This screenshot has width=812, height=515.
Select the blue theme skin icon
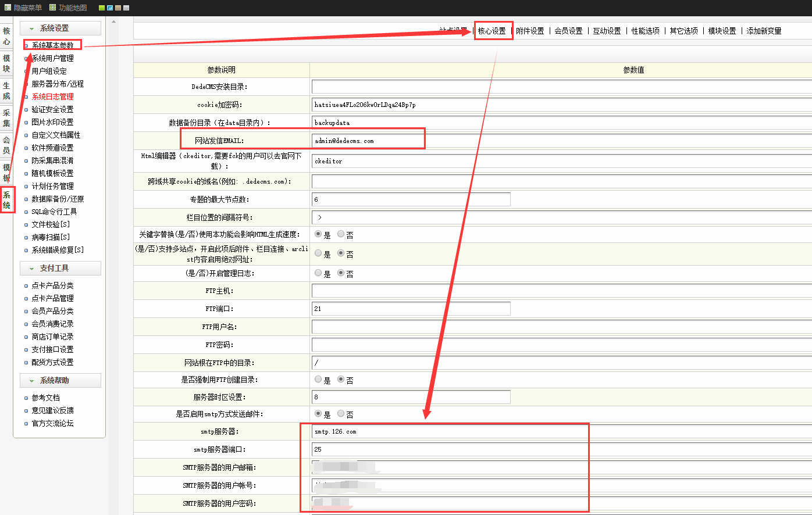pos(110,8)
